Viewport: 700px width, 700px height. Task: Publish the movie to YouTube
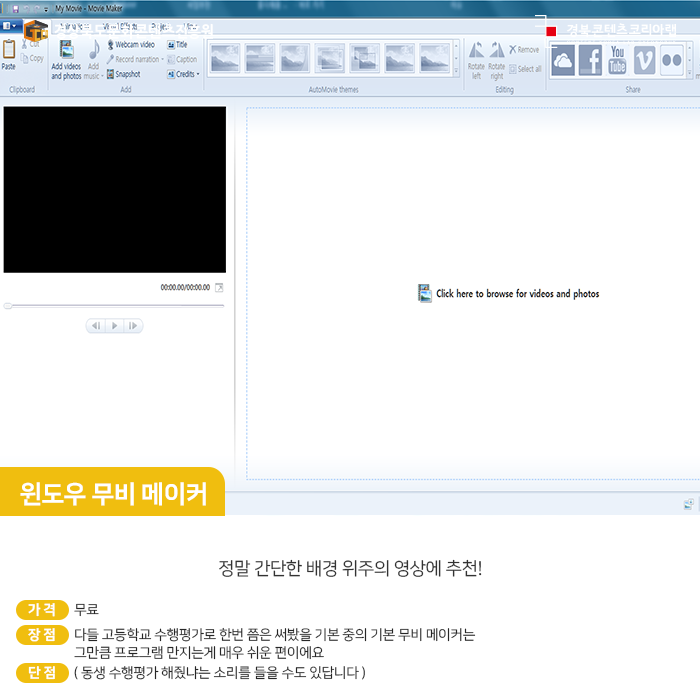(x=617, y=60)
